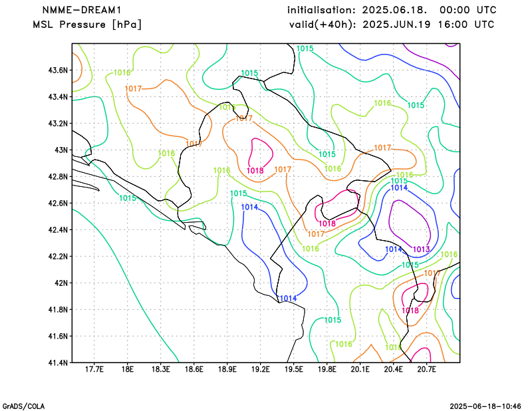
Task: Click the GrADS/COLA footer label
Action: click(x=23, y=406)
